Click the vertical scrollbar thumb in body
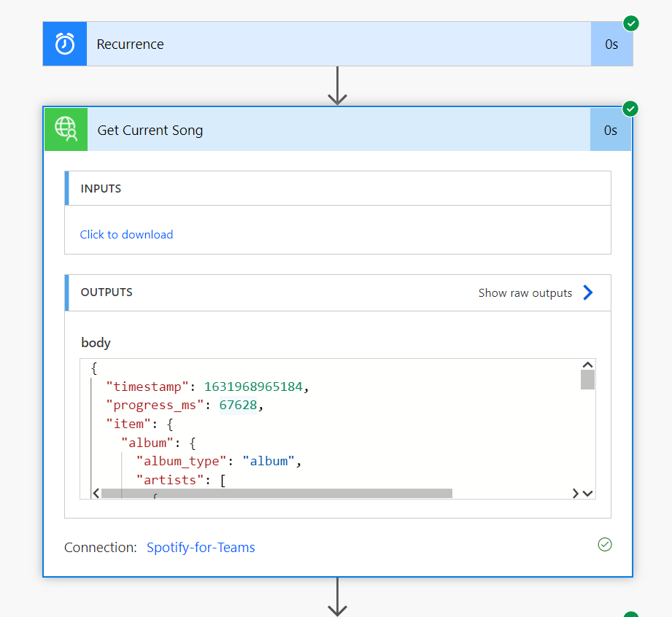Image resolution: width=672 pixels, height=617 pixels. [587, 380]
